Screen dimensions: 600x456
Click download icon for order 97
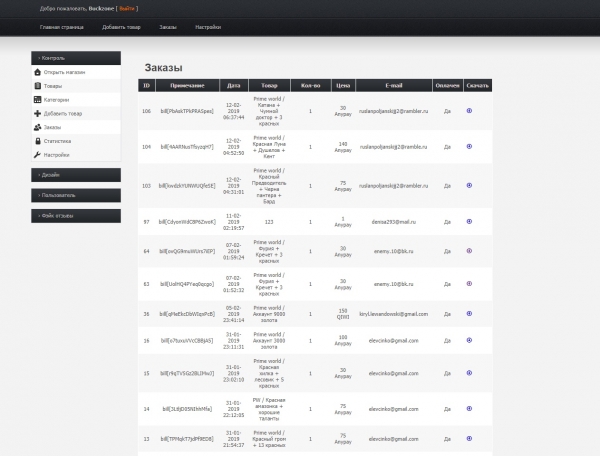tap(470, 220)
